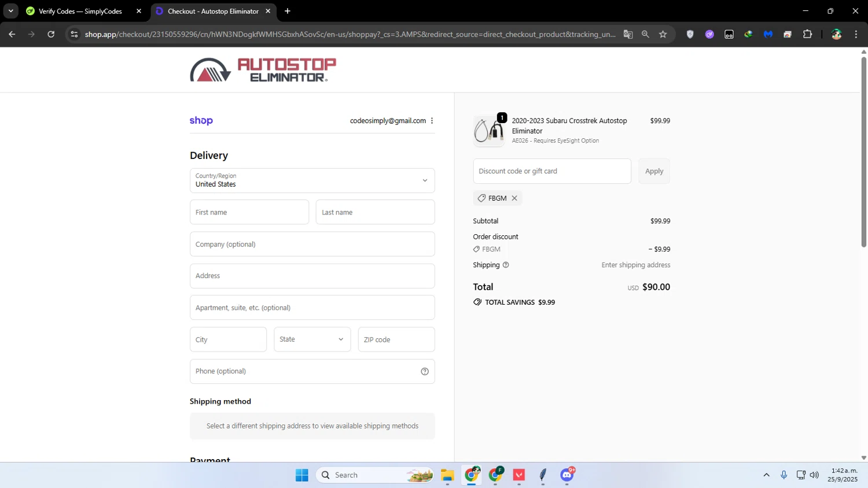
Task: Click the microphone tray icon
Action: coord(784,475)
